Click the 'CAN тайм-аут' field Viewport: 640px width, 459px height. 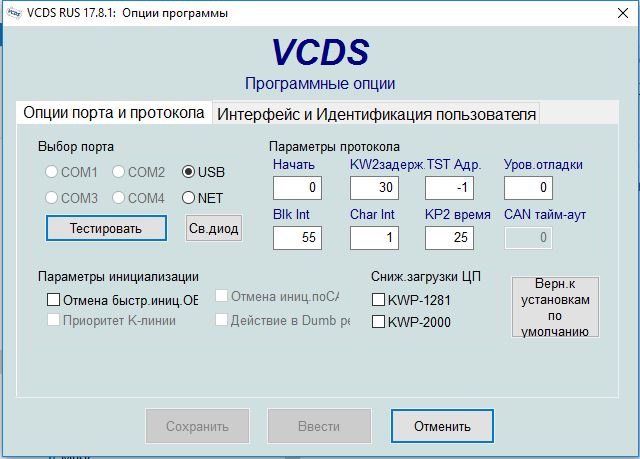(528, 237)
